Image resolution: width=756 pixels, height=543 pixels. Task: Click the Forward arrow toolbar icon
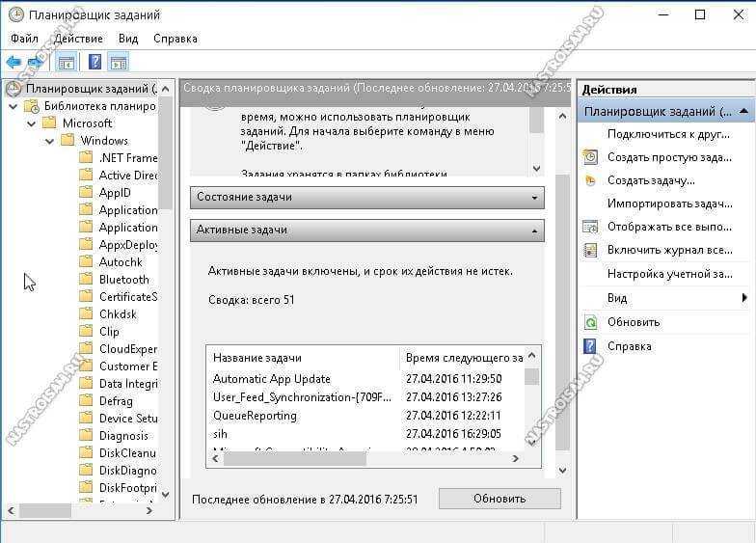click(37, 62)
